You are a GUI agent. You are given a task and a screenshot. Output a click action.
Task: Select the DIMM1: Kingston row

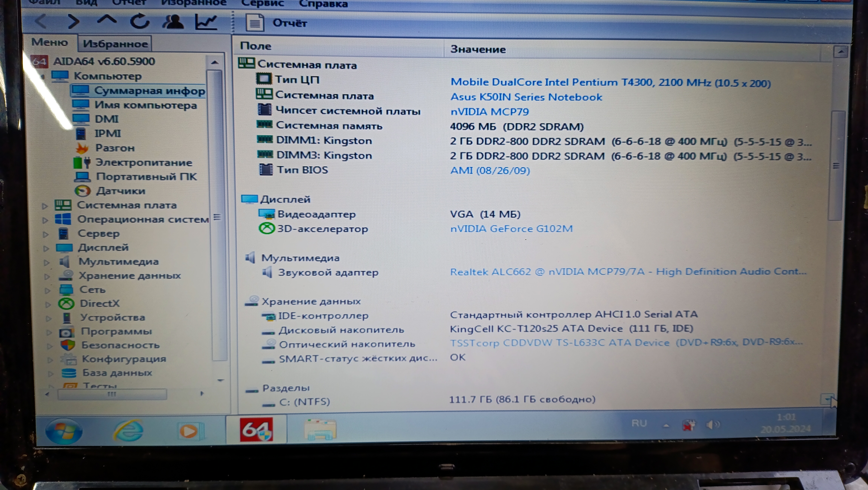[534, 141]
